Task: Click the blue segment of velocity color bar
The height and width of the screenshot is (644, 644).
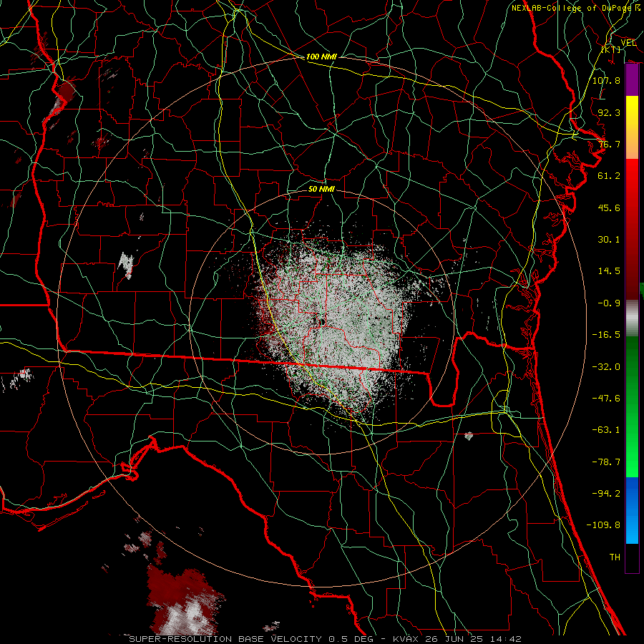Action: point(632,510)
